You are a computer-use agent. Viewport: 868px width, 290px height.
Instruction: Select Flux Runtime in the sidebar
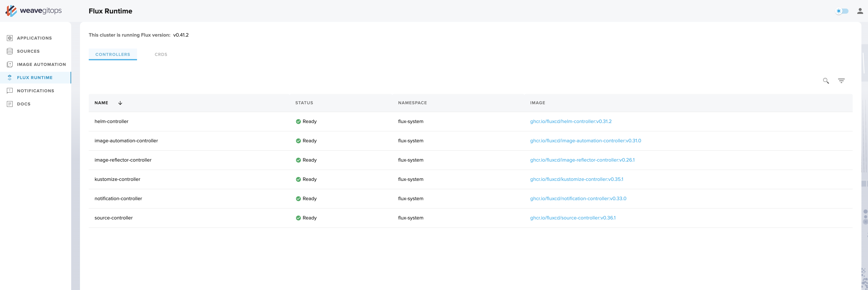tap(35, 78)
